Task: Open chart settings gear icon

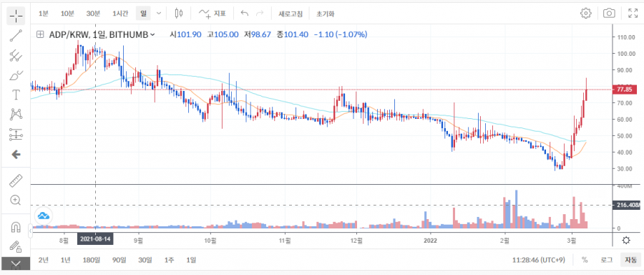Action: [585, 13]
